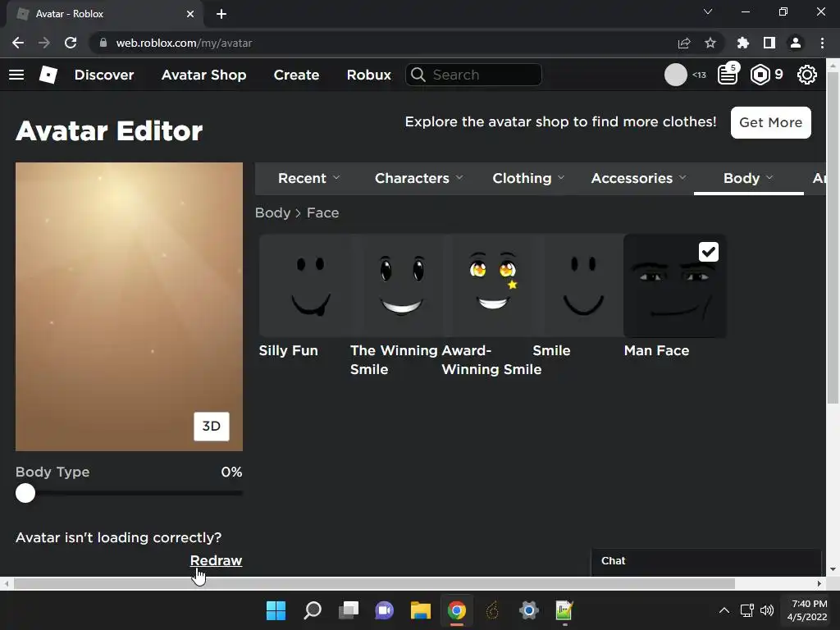Open Chrome three-dot menu

point(822,43)
